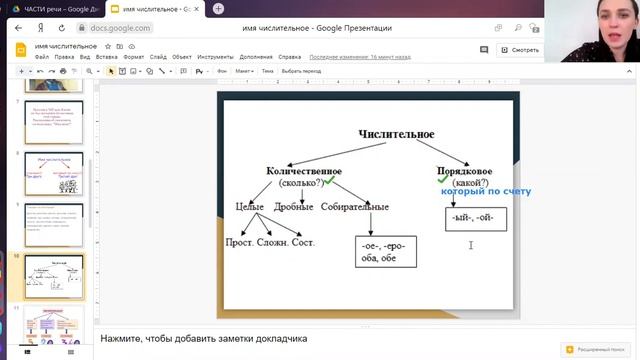640x360 pixels.
Task: Choose the Select cursor tool
Action: point(111,71)
